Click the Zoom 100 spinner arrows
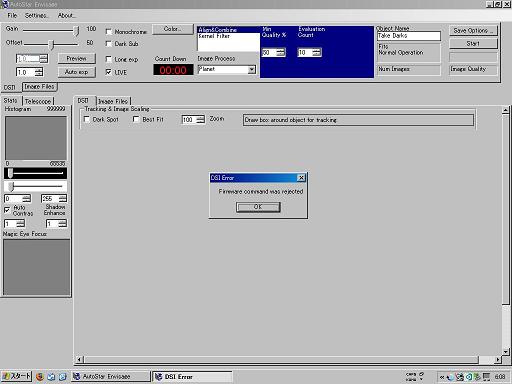 (200, 119)
